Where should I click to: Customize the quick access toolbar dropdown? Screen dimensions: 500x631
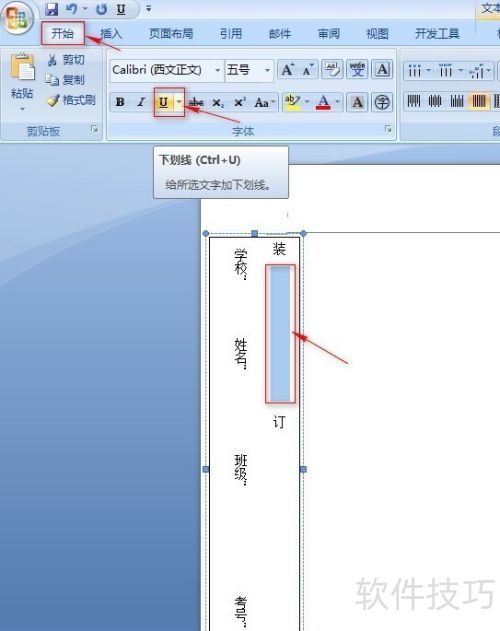[x=148, y=8]
